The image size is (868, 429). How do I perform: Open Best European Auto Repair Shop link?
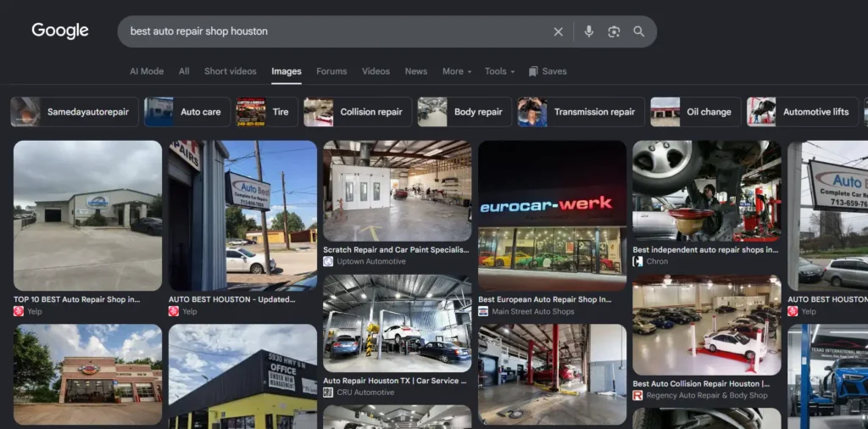coord(545,299)
